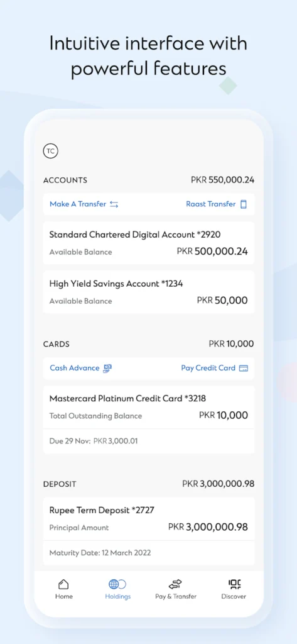Click the Make A Transfer link
This screenshot has width=297, height=644.
tap(78, 204)
